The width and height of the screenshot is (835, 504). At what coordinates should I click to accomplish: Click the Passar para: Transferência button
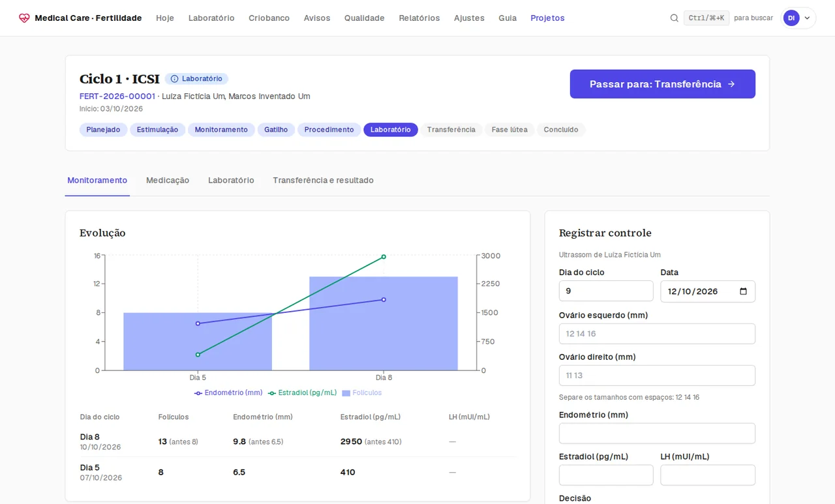tap(663, 84)
